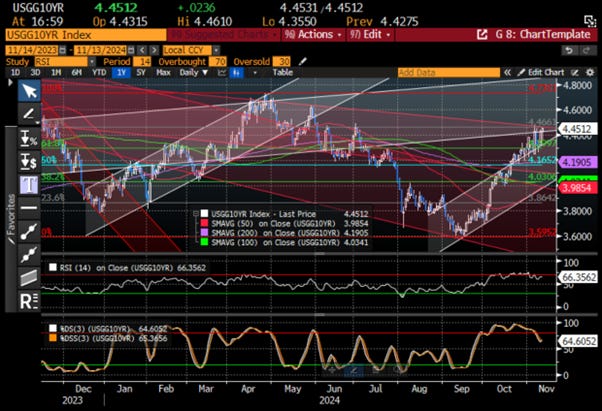Click the red 3.9854 price axis tag
The width and height of the screenshot is (602, 411).
[x=578, y=188]
